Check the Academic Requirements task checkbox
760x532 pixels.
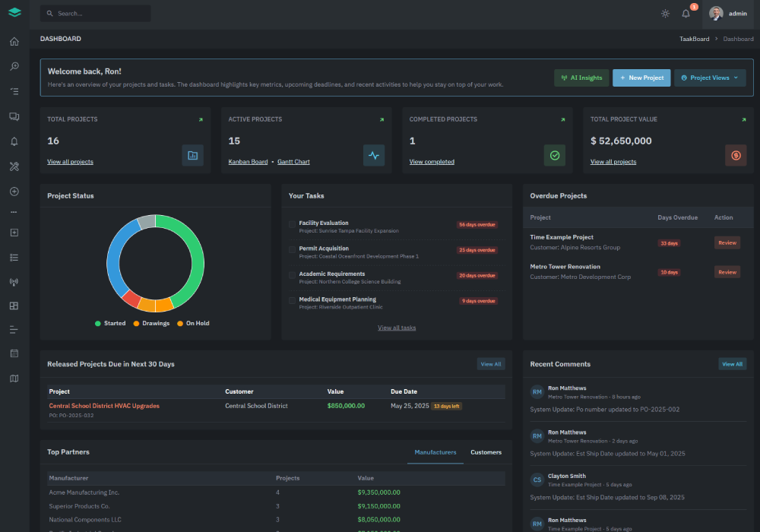tap(292, 275)
